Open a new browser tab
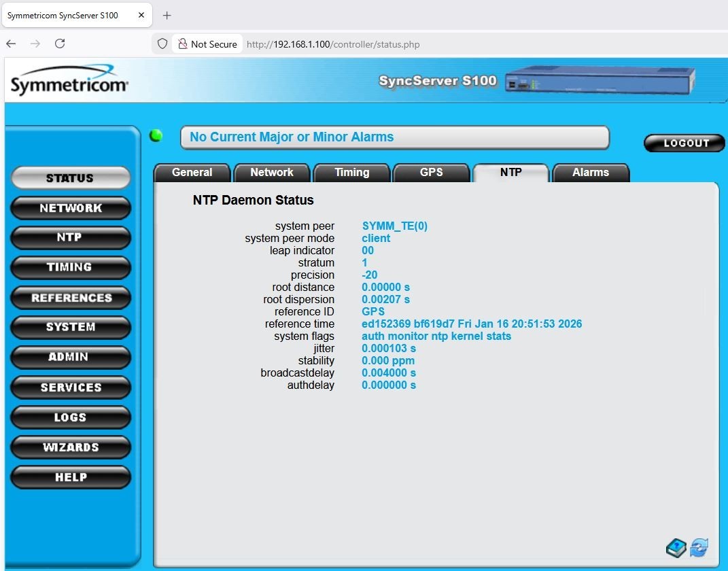 [x=167, y=16]
